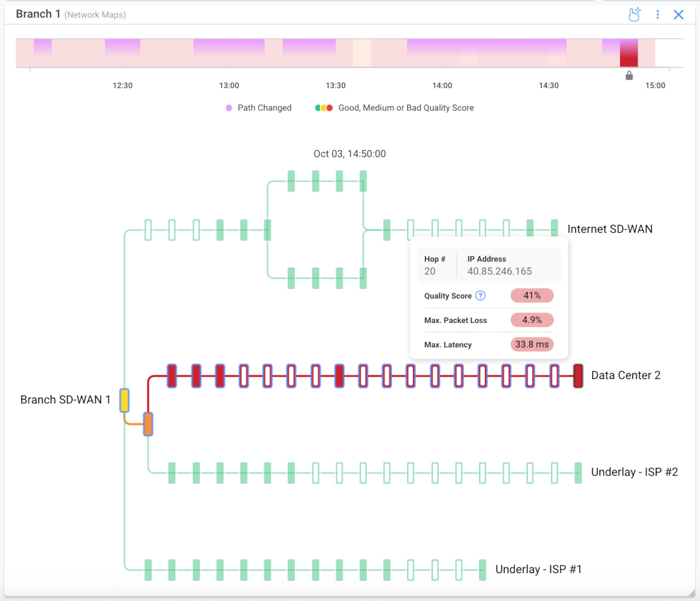Click the Data Center 2 label
700x601 pixels.
pos(625,375)
